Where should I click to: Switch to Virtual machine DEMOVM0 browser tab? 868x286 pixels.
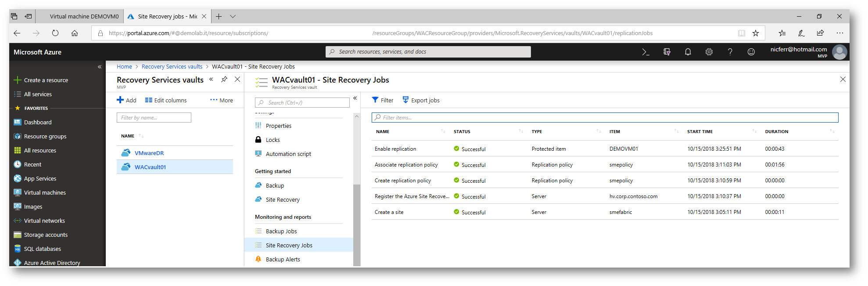[x=83, y=16]
